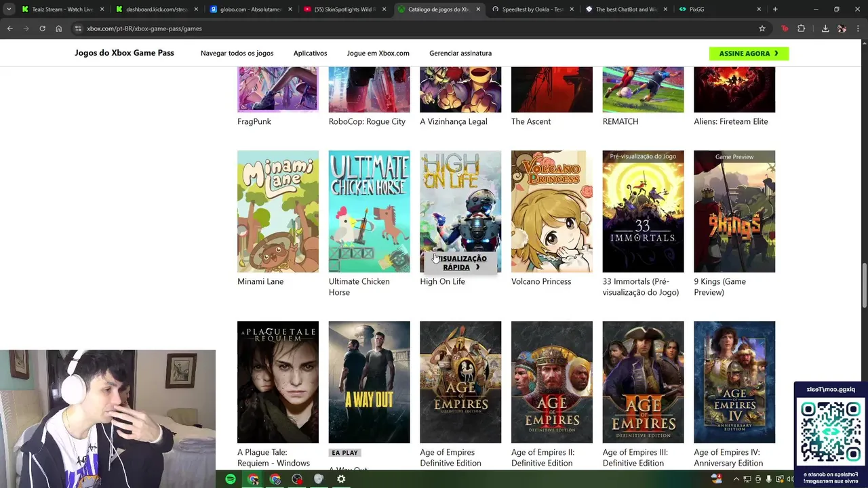868x488 pixels.
Task: Click the High On Life title text
Action: click(x=442, y=281)
